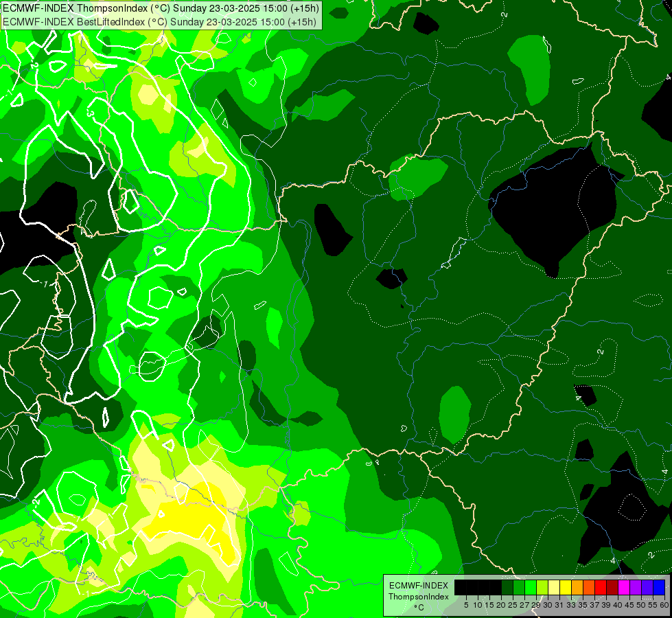Click the "-3" contour label on the map
The width and height of the screenshot is (672, 618).
coord(90,113)
